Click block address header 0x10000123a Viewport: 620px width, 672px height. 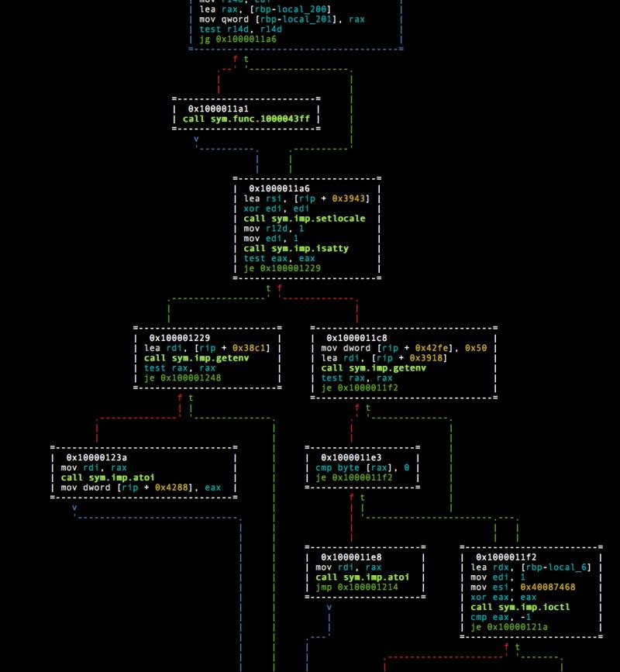tap(96, 458)
